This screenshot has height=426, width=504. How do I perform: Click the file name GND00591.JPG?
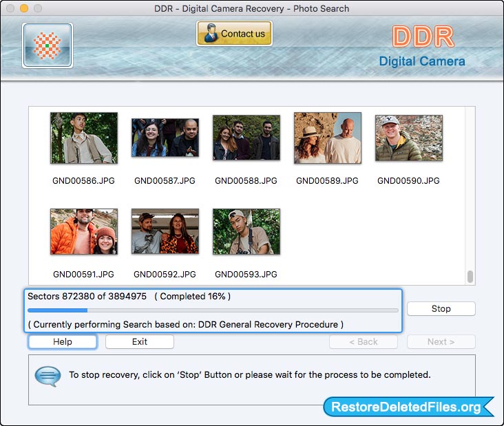pos(83,274)
